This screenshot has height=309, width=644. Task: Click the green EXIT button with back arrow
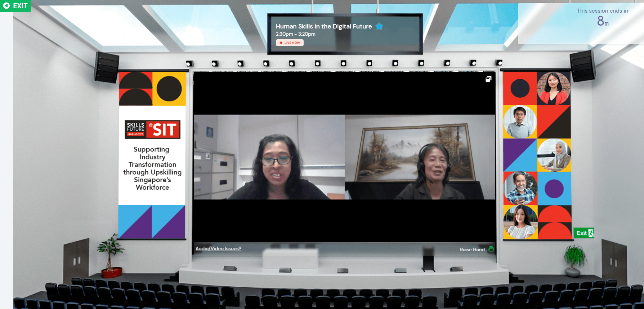(x=15, y=6)
